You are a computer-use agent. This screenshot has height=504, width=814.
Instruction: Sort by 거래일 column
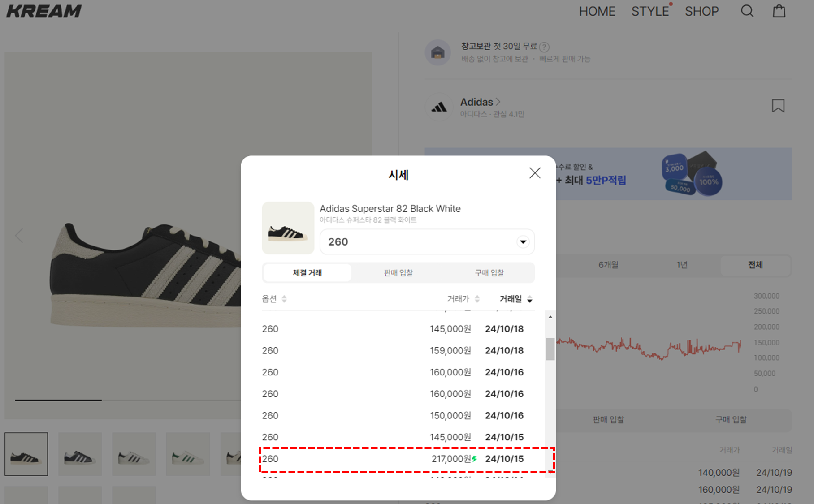coord(516,299)
